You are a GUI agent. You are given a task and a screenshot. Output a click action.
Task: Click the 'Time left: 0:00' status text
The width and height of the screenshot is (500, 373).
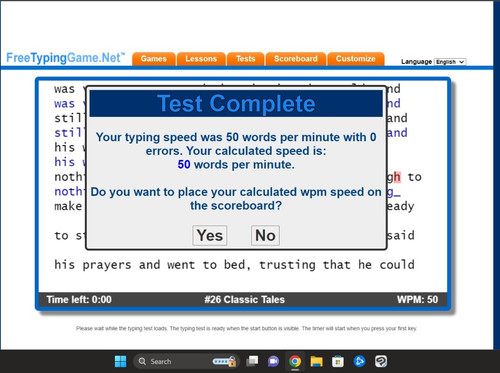tap(79, 300)
